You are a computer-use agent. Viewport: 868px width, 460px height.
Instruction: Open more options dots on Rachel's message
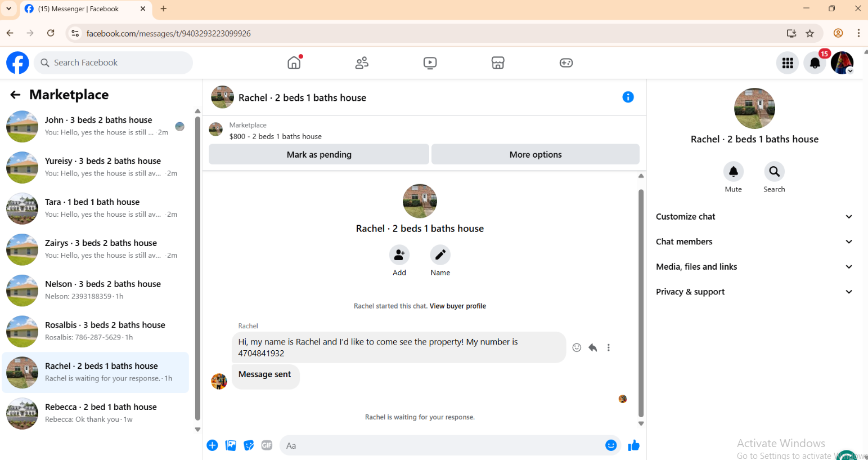point(609,347)
